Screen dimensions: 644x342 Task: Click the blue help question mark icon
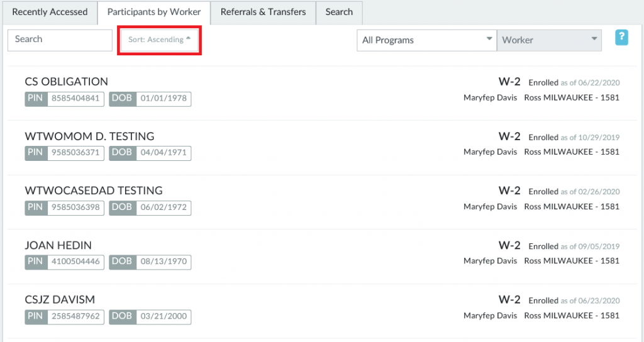coord(621,38)
